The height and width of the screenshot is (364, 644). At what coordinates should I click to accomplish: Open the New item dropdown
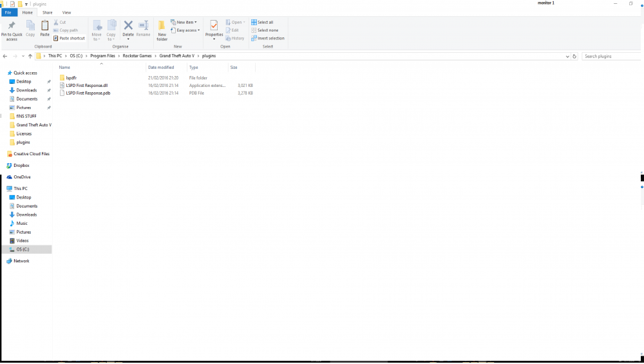point(184,22)
